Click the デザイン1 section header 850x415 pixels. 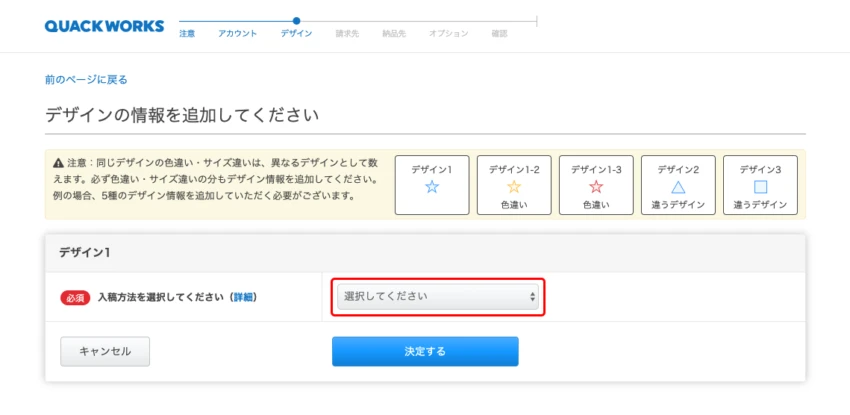[x=425, y=252]
